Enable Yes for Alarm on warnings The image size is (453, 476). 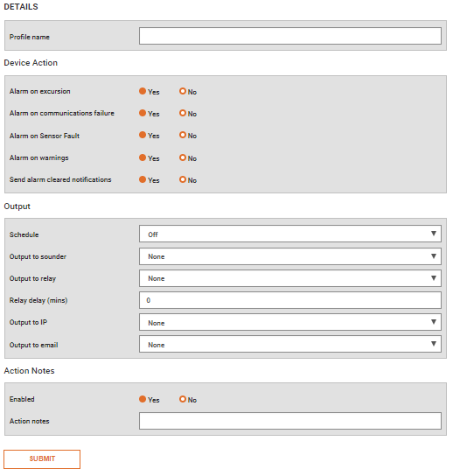143,157
